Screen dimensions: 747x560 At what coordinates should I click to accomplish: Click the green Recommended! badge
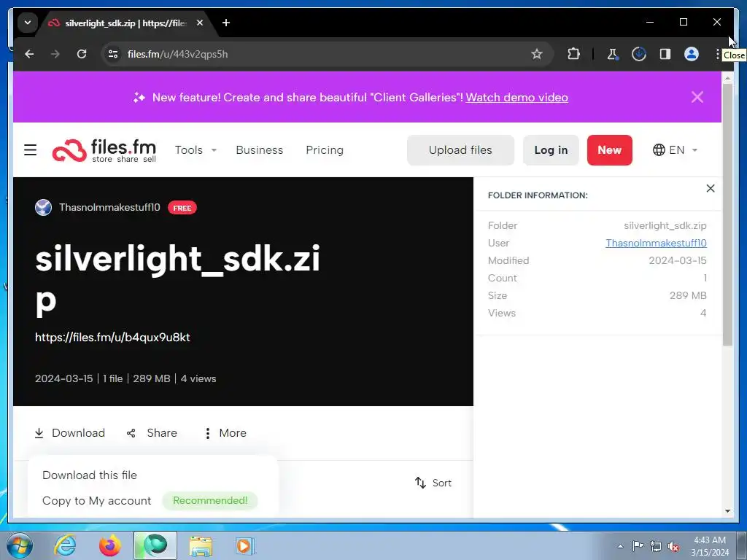[210, 500]
